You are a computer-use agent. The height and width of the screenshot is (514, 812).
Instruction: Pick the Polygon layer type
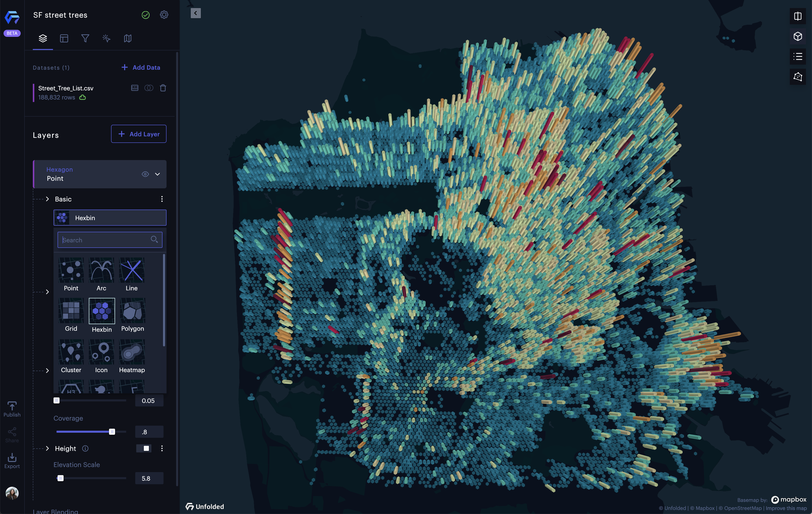click(132, 311)
